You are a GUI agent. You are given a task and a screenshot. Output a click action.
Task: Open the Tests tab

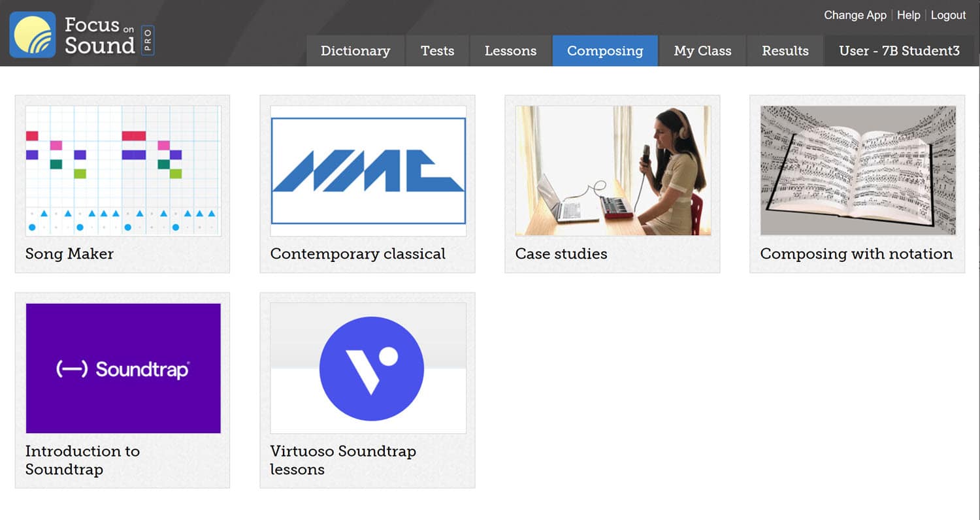tap(437, 51)
